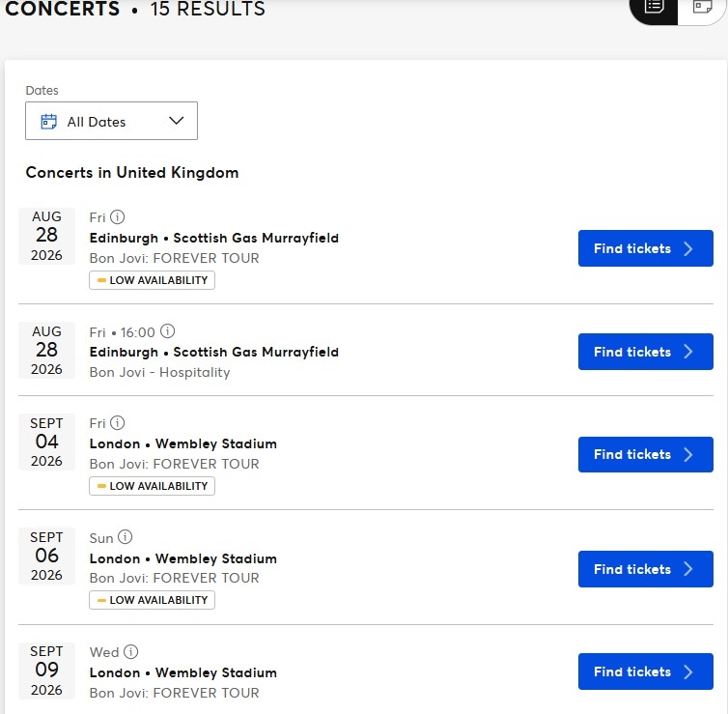Click info icon for Sun Sept 06 concert

point(126,537)
